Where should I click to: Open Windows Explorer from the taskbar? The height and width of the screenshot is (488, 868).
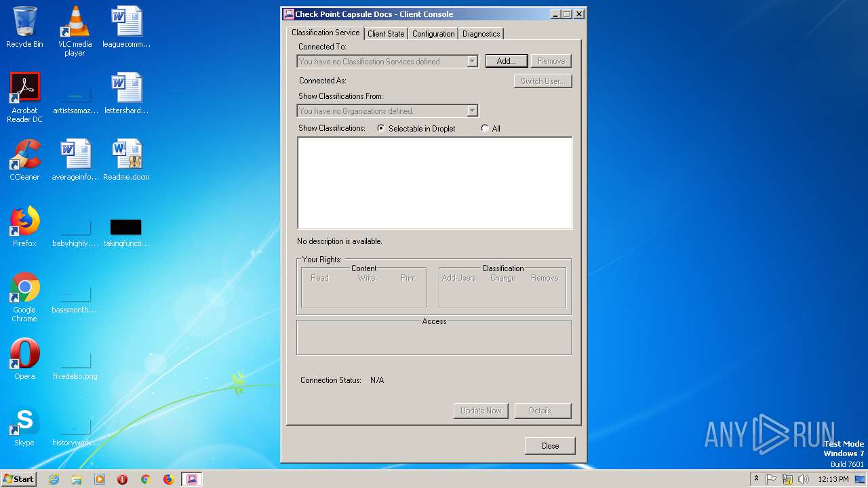click(77, 479)
